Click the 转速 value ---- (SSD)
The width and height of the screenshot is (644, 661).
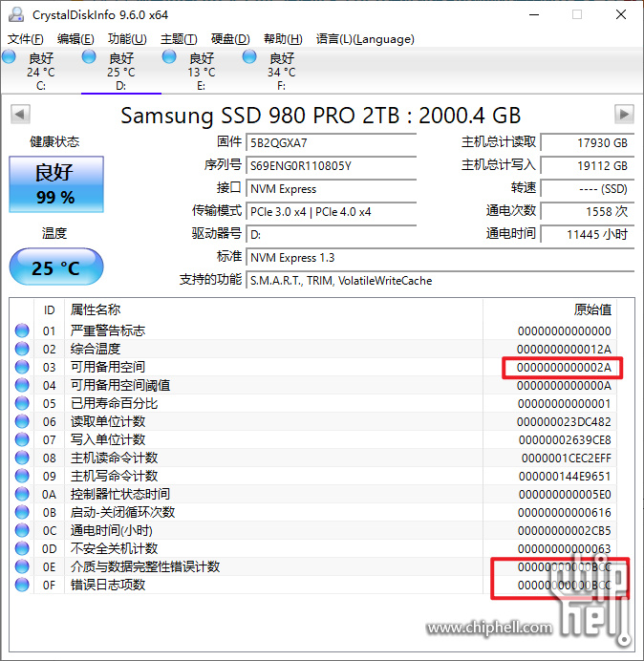point(588,188)
